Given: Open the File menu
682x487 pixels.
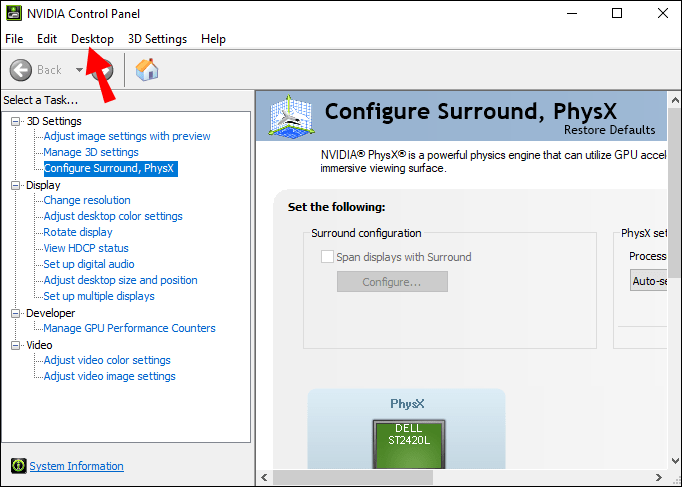Looking at the screenshot, I should click(x=14, y=39).
